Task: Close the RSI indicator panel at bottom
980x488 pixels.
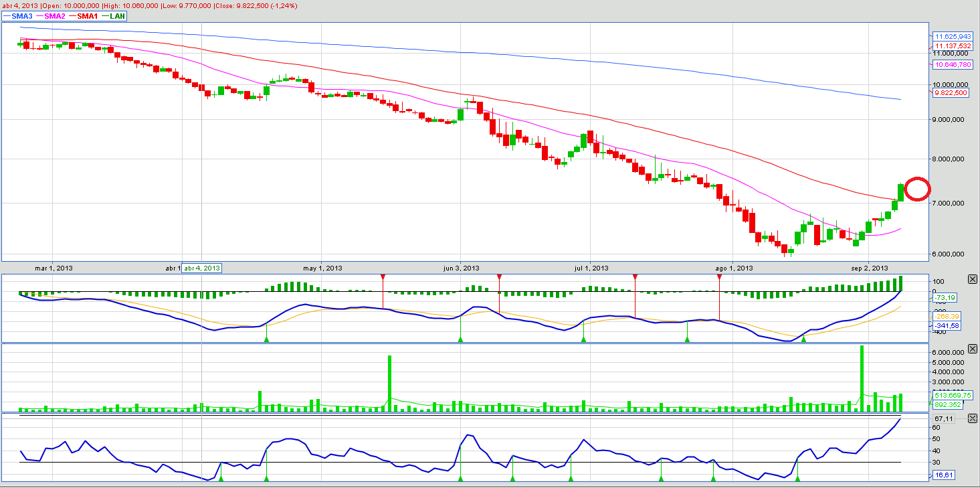Action: pyautogui.click(x=972, y=418)
